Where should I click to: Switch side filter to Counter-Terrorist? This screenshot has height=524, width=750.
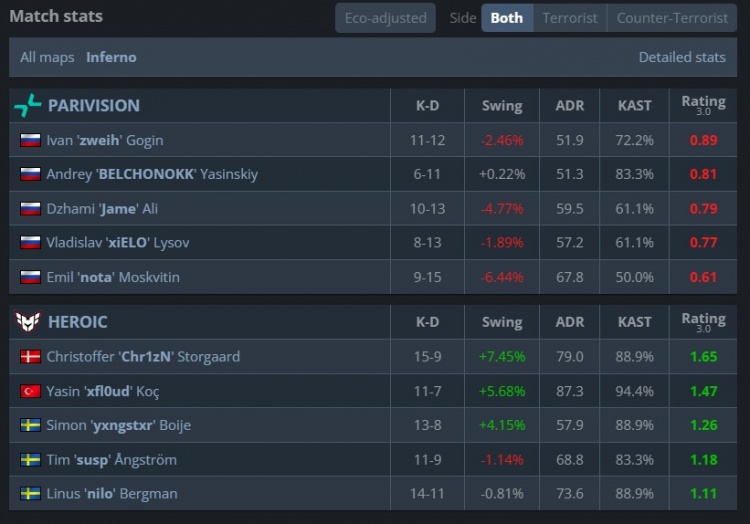pos(672,18)
